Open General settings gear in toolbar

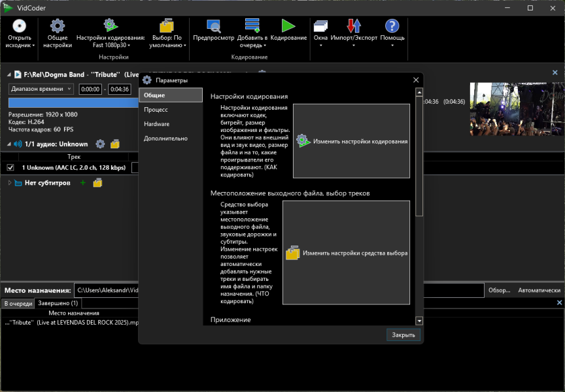tap(58, 26)
